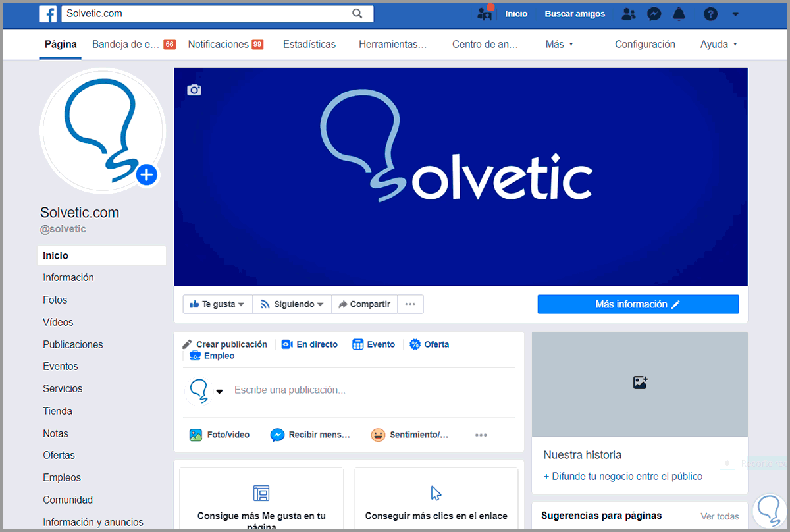The image size is (790, 532).
Task: Open Servicios in the sidebar
Action: tap(63, 389)
